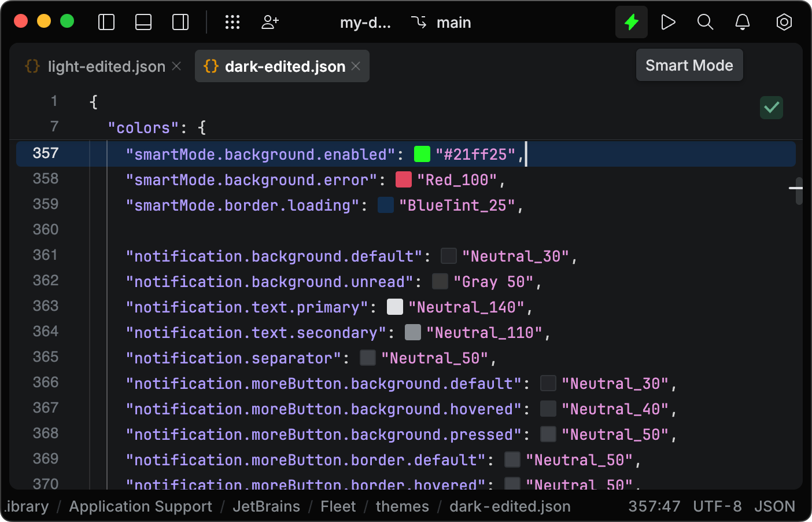View notifications via the bell icon
Image resolution: width=812 pixels, height=522 pixels.
pyautogui.click(x=742, y=22)
